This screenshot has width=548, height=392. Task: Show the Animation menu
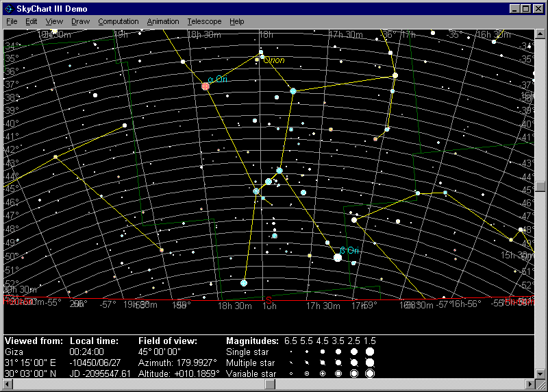(x=163, y=21)
